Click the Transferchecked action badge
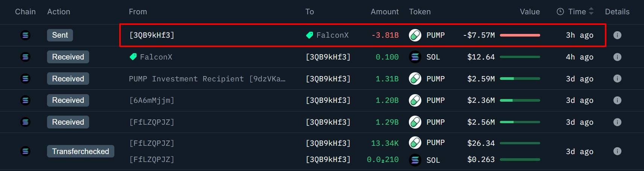644x171 pixels. [80, 151]
